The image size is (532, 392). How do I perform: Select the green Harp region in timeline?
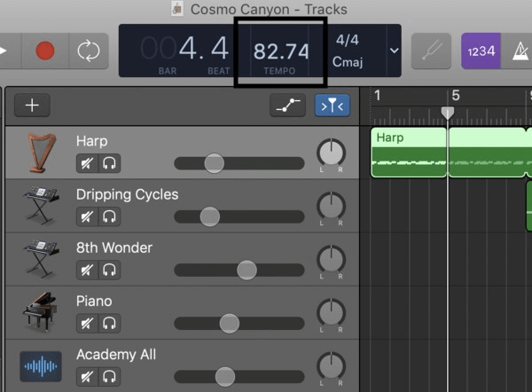(x=408, y=152)
